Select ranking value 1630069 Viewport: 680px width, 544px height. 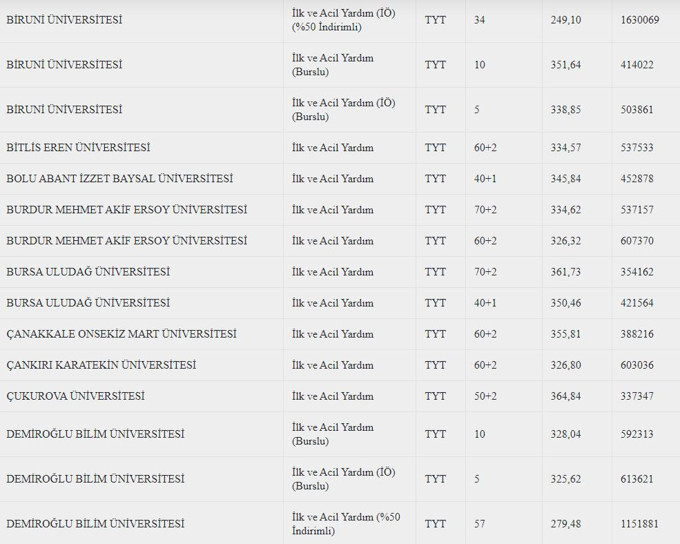pos(640,20)
